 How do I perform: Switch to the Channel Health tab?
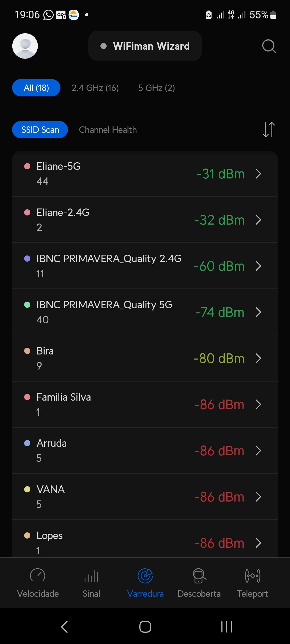pos(108,130)
